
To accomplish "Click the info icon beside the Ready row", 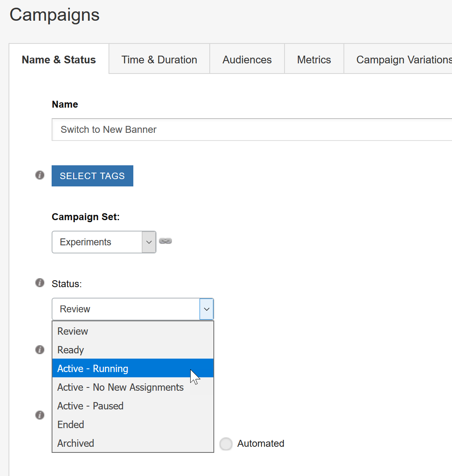I will click(x=39, y=349).
